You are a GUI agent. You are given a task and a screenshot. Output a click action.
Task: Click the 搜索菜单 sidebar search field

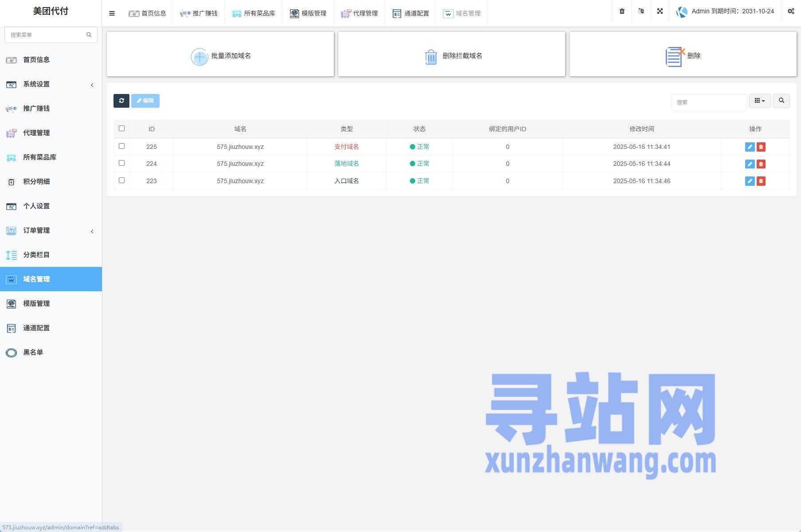pyautogui.click(x=51, y=35)
